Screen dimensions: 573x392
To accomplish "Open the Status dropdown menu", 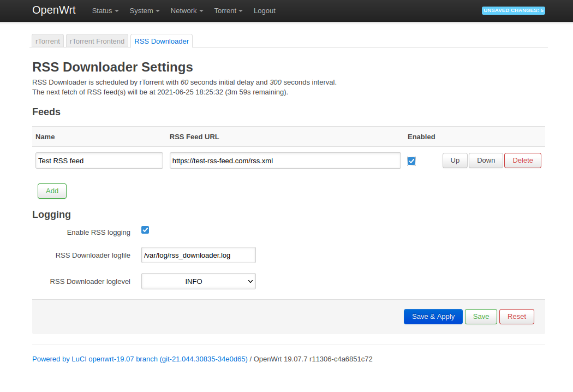I will tap(105, 11).
